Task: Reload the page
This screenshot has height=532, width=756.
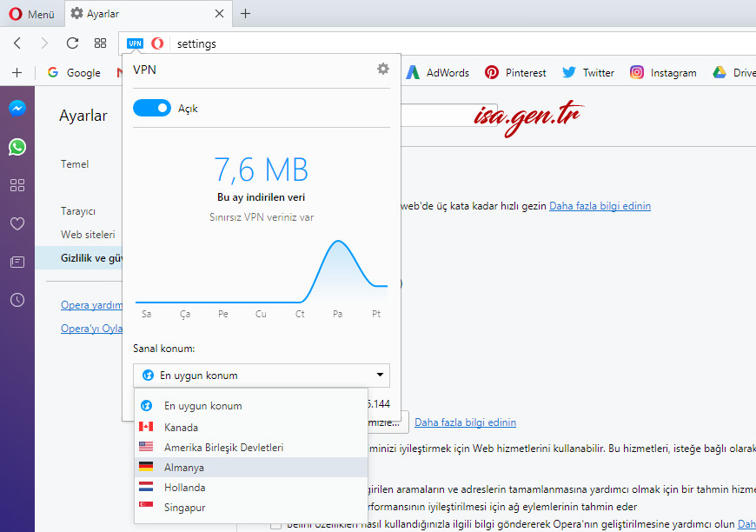Action: tap(72, 43)
